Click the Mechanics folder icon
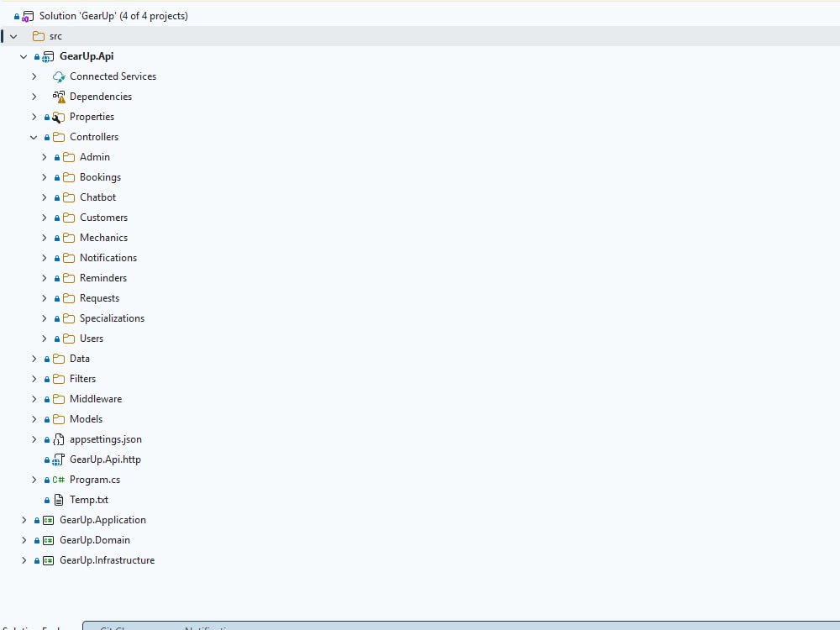Image resolution: width=840 pixels, height=630 pixels. pyautogui.click(x=69, y=238)
